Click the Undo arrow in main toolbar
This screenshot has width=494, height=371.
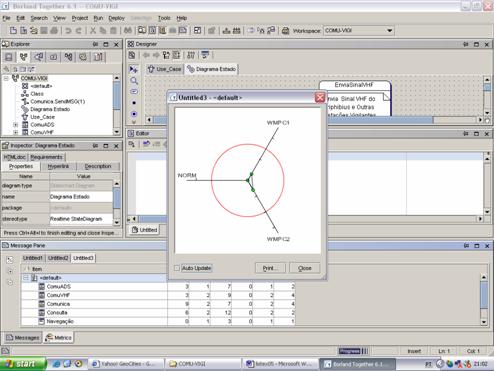pos(68,31)
